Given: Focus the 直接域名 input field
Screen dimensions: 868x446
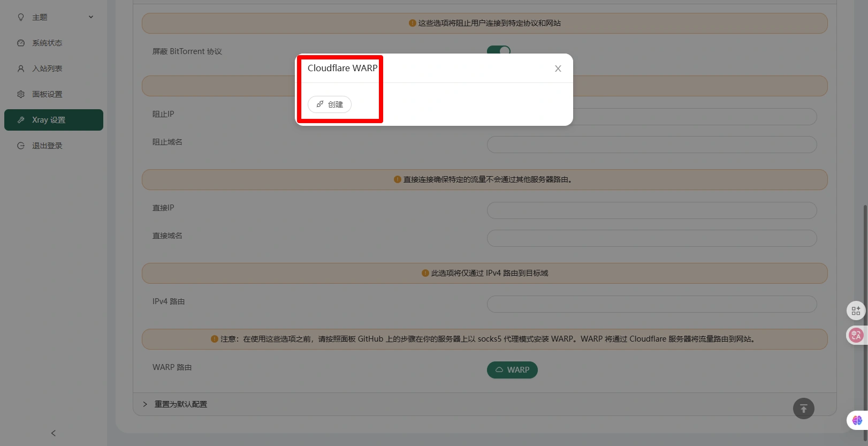Looking at the screenshot, I should 651,238.
